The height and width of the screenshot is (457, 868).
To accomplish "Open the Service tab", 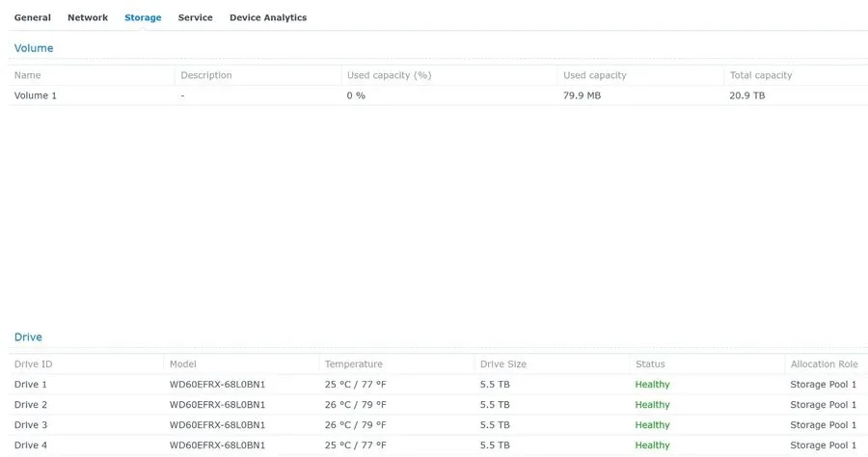I will 196,17.
